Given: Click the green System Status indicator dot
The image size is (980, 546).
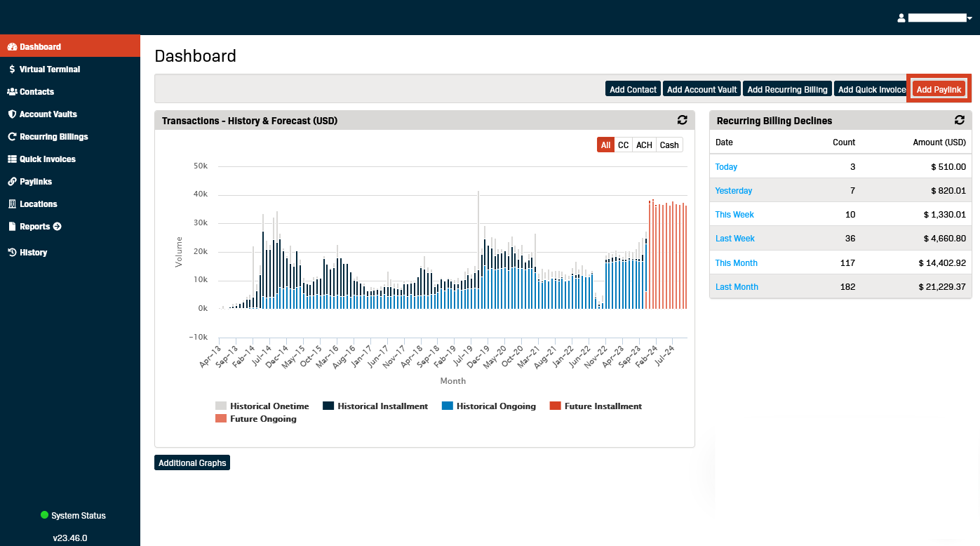Looking at the screenshot, I should tap(45, 516).
